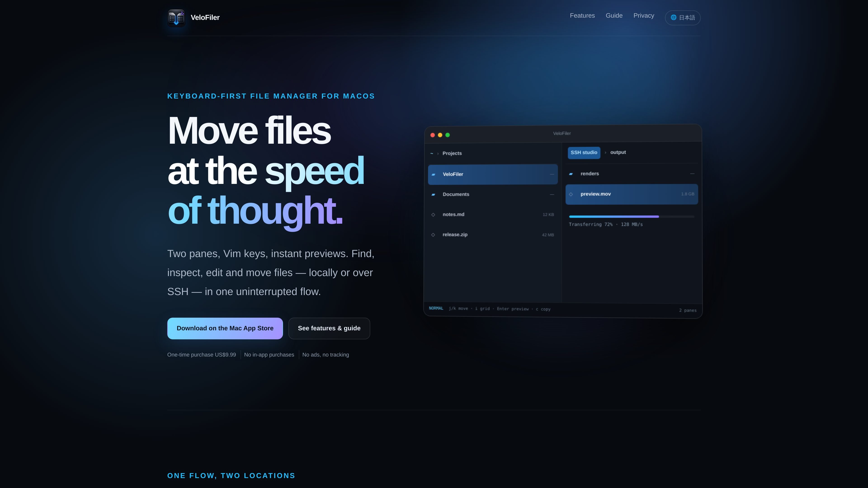
Task: Select the preview.mov file row
Action: [x=632, y=194]
